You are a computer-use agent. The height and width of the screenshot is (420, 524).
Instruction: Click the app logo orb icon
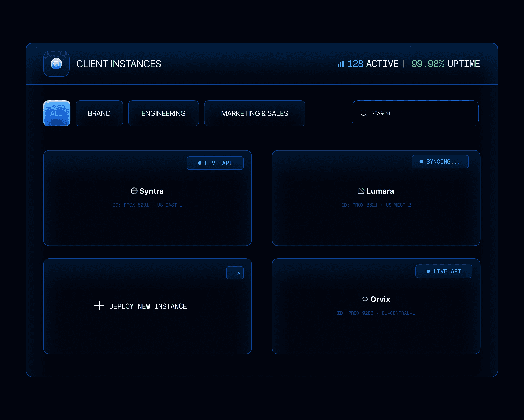[x=56, y=64]
